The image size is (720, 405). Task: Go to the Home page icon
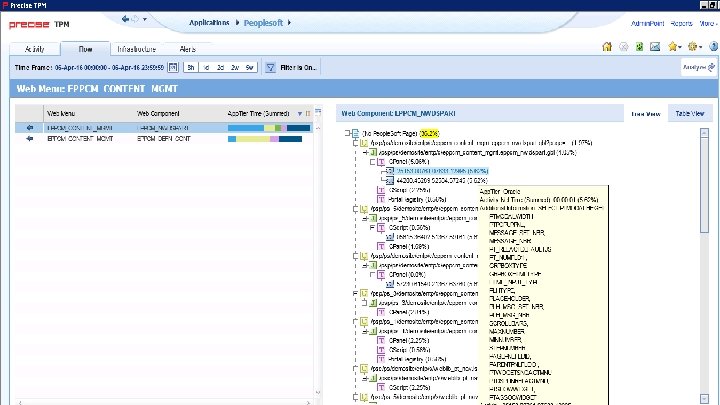[x=607, y=47]
